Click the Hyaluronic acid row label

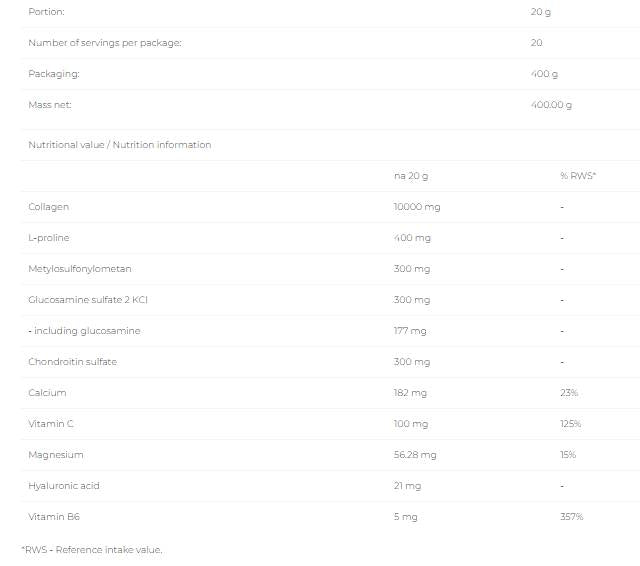(x=64, y=486)
